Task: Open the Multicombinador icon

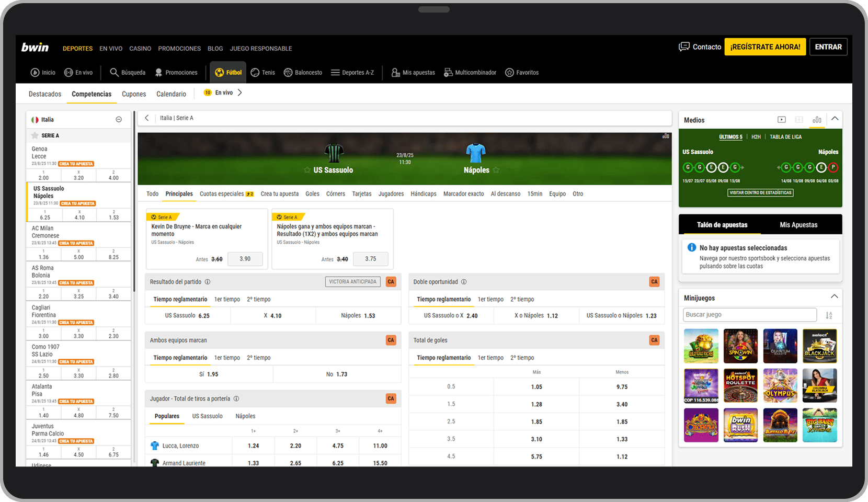Action: point(448,73)
